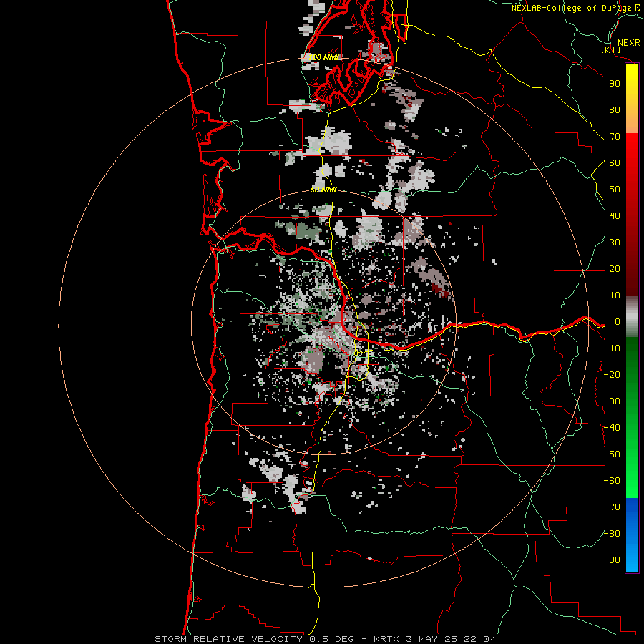Click the 10 label on color scale
The height and width of the screenshot is (644, 644).
click(x=615, y=296)
